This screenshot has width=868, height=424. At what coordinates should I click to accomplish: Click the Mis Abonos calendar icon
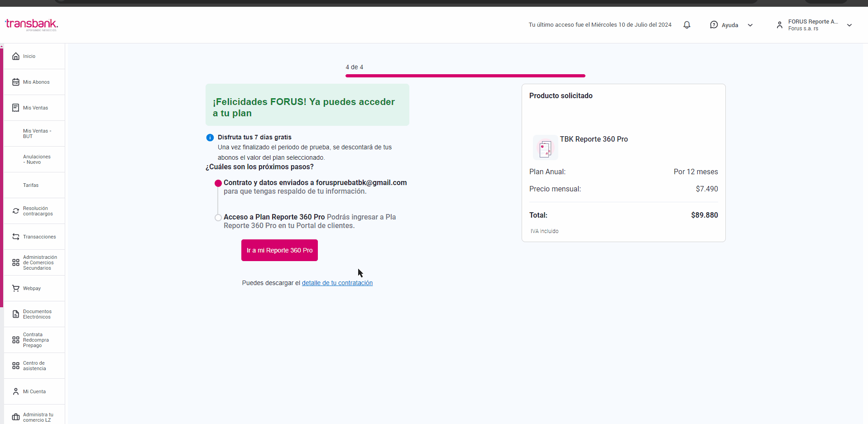coord(16,82)
